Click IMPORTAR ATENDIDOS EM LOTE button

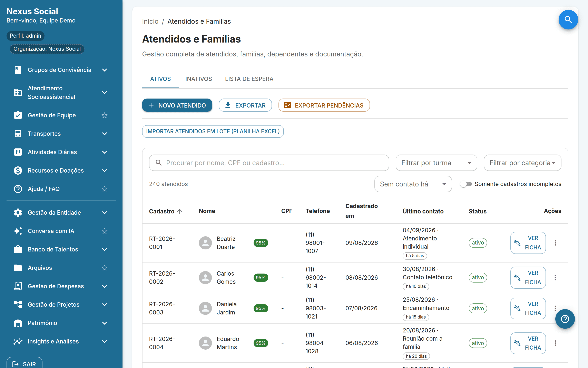[x=213, y=131]
